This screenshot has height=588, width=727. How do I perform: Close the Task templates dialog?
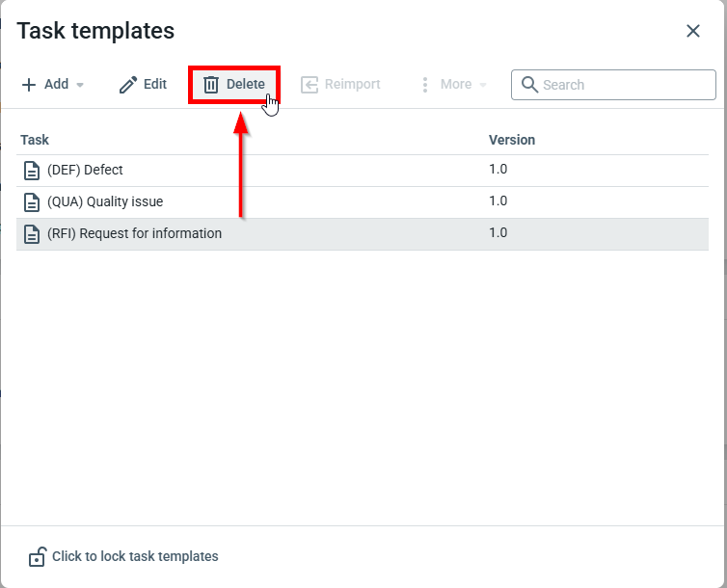[692, 31]
